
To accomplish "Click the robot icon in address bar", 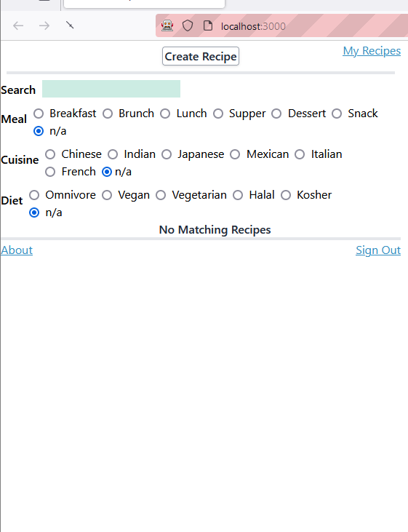I will (167, 25).
